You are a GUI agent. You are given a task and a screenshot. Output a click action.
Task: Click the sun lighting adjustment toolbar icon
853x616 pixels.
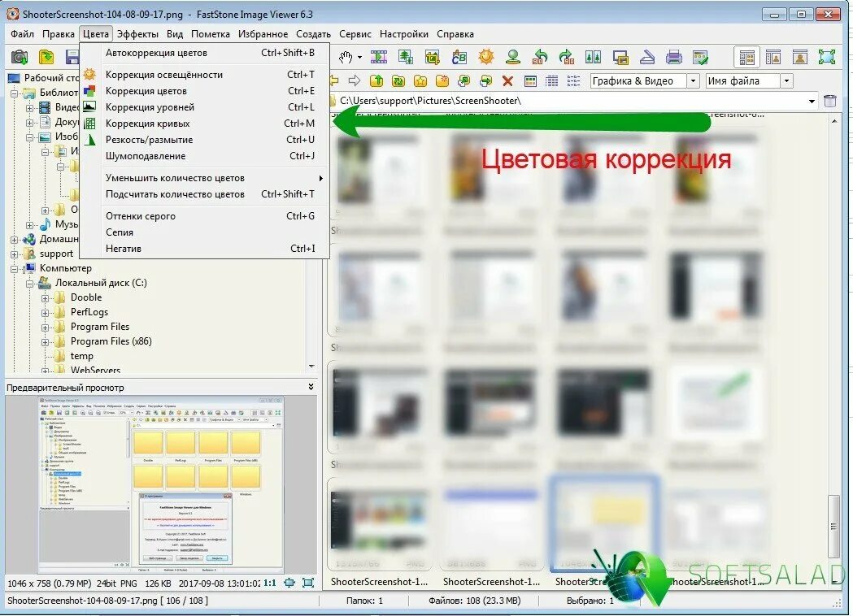click(x=485, y=57)
